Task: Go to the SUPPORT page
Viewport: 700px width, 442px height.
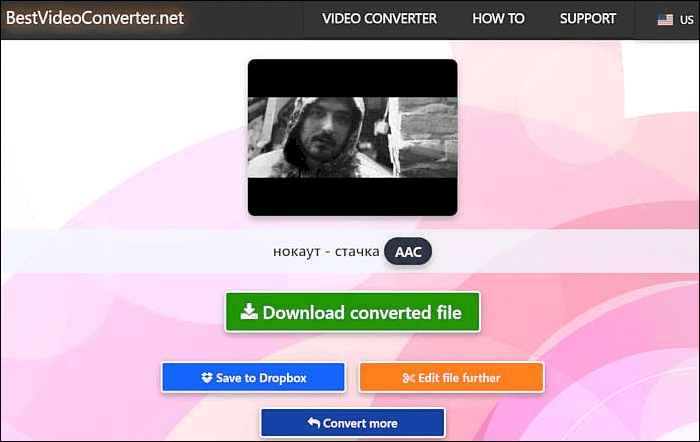Action: click(x=588, y=19)
